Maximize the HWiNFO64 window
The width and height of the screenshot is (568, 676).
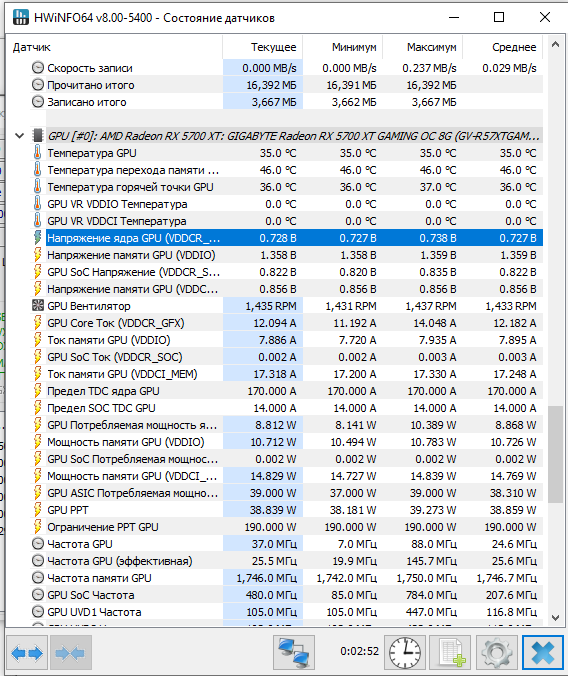click(x=499, y=17)
